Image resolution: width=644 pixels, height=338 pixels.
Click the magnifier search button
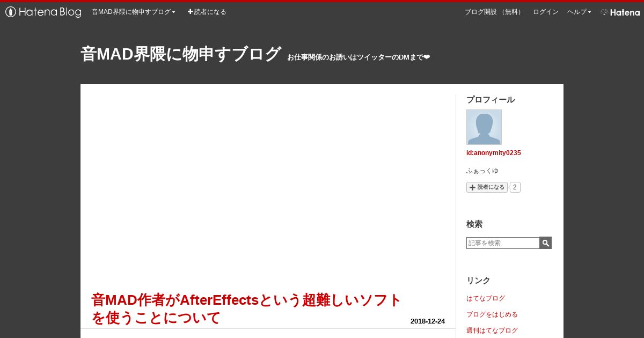click(x=546, y=243)
